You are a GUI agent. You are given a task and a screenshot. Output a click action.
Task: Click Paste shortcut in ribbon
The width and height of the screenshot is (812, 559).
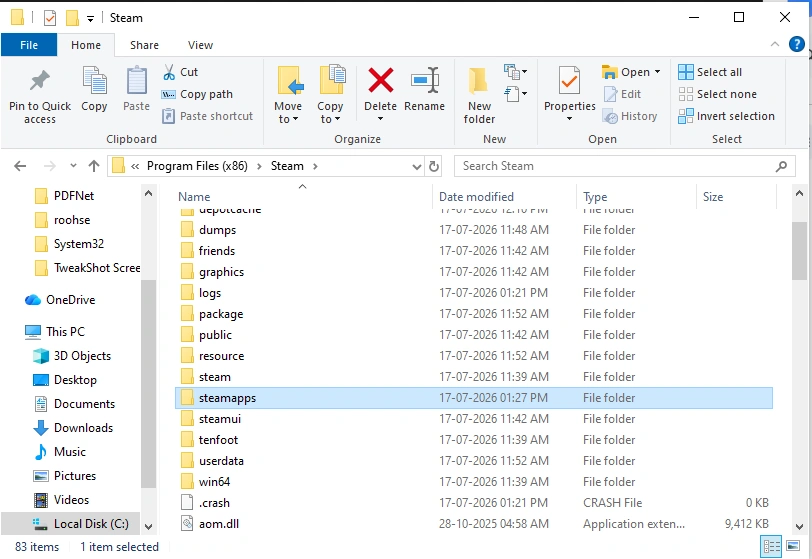tap(207, 116)
